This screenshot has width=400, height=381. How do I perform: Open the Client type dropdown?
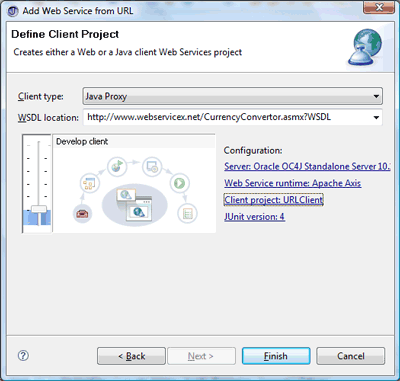[x=232, y=96]
